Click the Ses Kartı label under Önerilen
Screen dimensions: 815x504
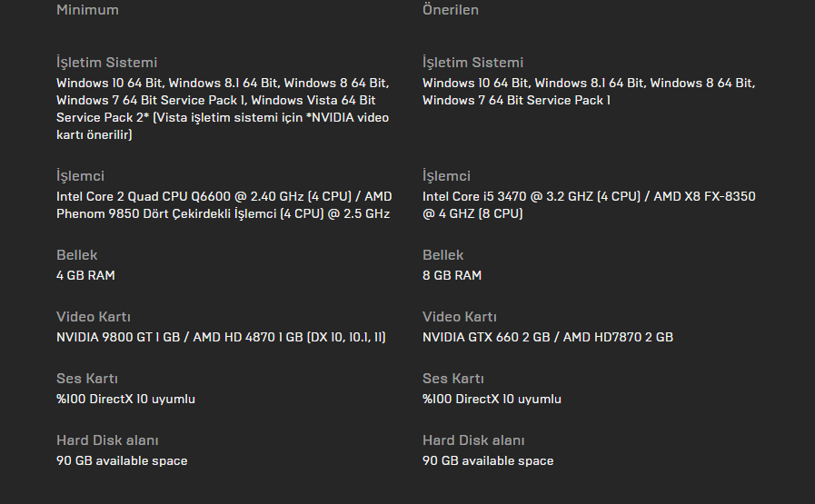pyautogui.click(x=453, y=379)
